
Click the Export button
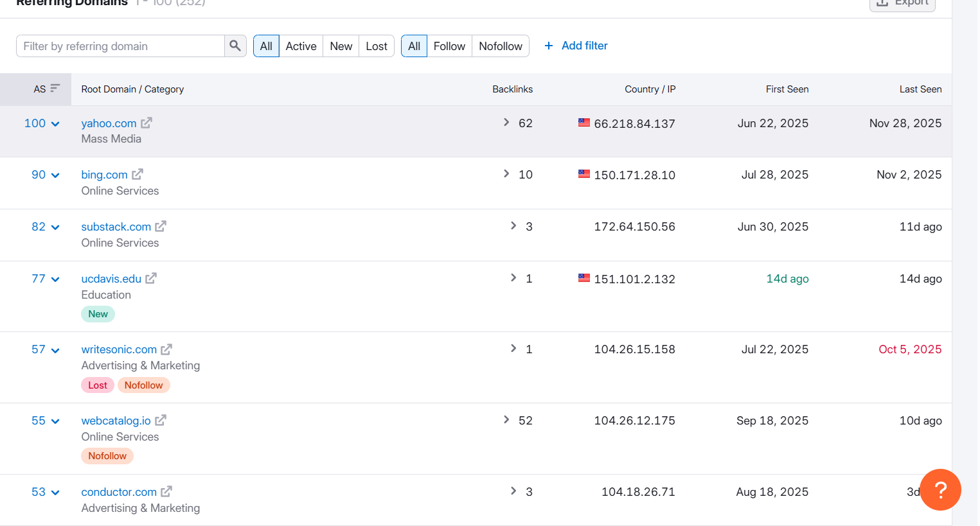902,4
